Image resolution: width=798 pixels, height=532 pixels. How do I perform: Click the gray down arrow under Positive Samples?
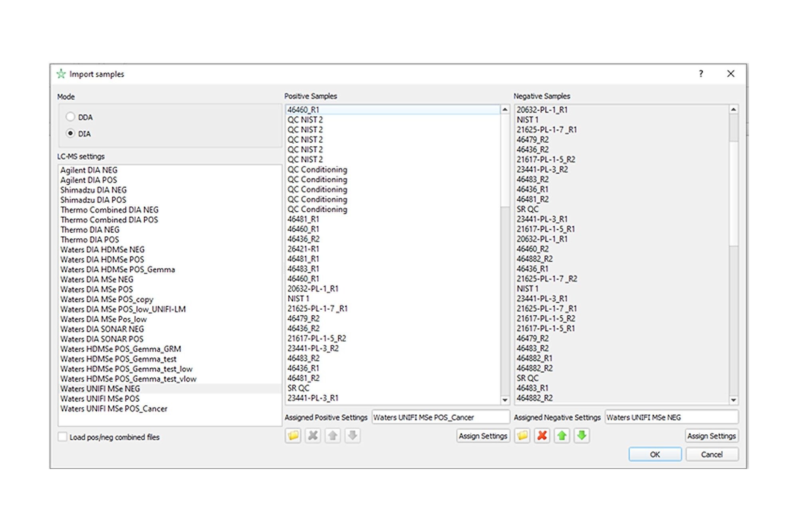click(352, 435)
